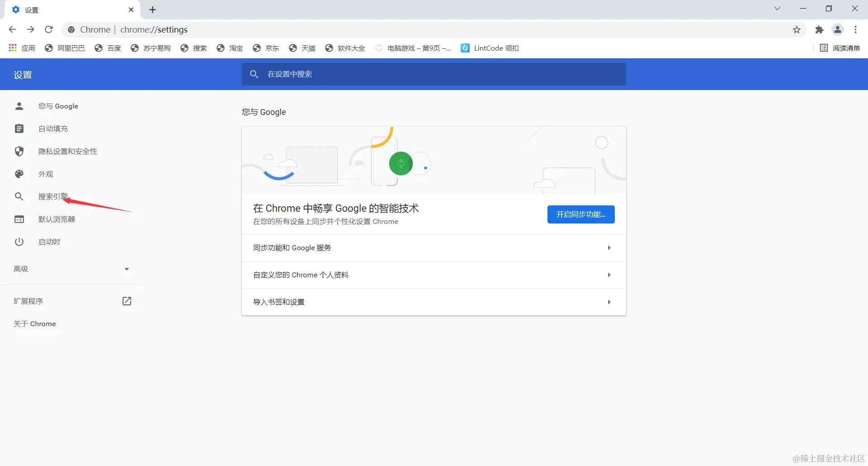
Task: Open the LintCode 领扣 bookmark
Action: (490, 48)
